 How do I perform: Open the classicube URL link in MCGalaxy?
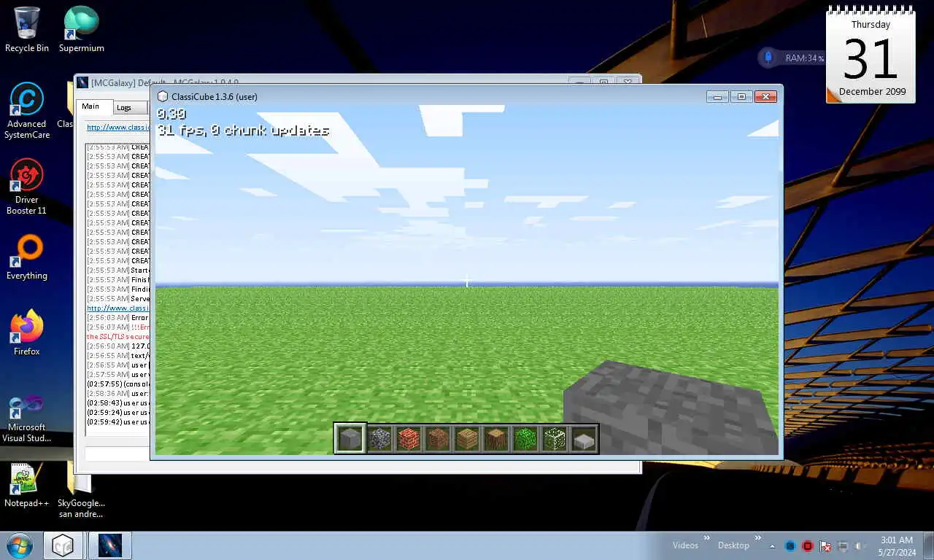(118, 127)
